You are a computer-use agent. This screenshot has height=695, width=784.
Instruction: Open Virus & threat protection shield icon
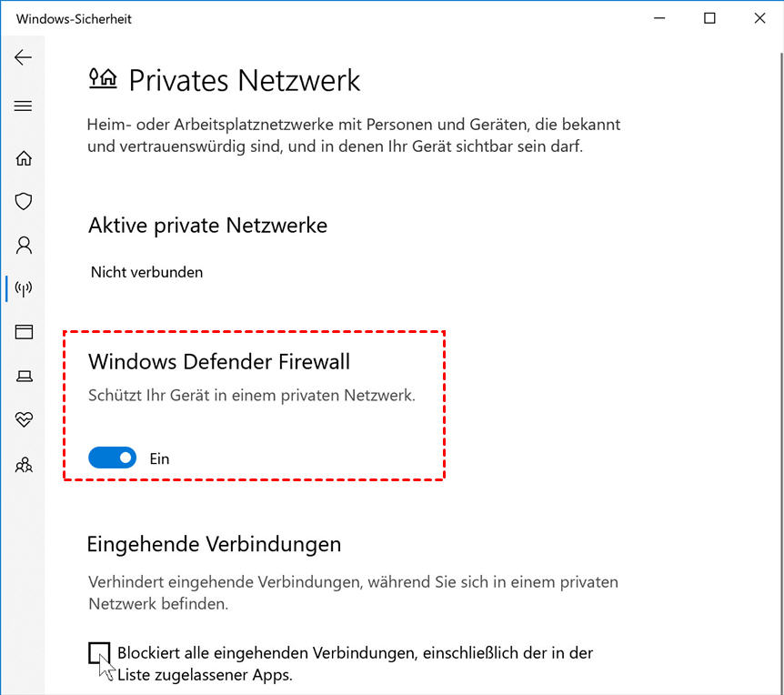coord(24,201)
